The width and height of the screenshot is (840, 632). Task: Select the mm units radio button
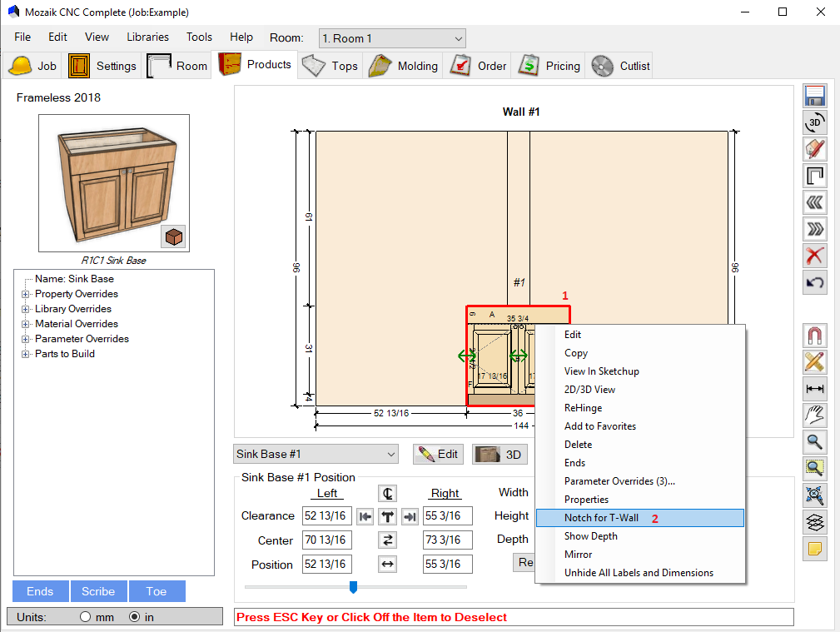coord(85,617)
